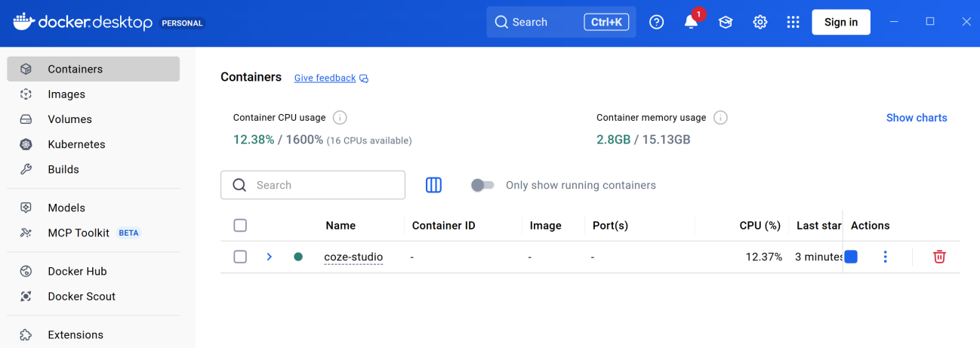
Task: Click the Sign in button
Action: (x=841, y=22)
